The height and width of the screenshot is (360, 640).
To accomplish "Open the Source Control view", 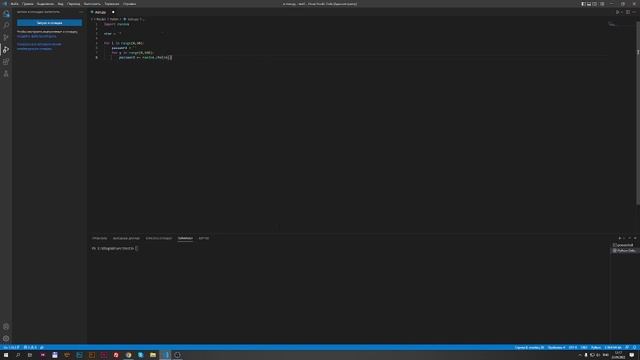I will click(6, 38).
